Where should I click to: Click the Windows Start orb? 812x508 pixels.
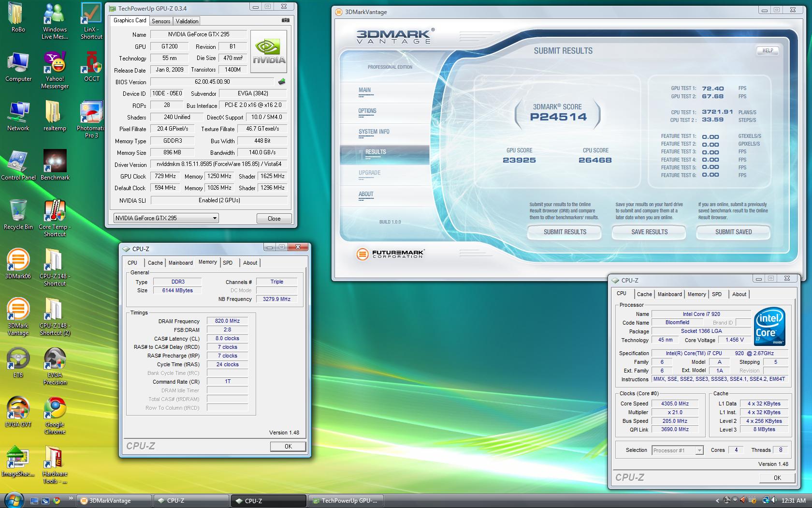[x=13, y=500]
